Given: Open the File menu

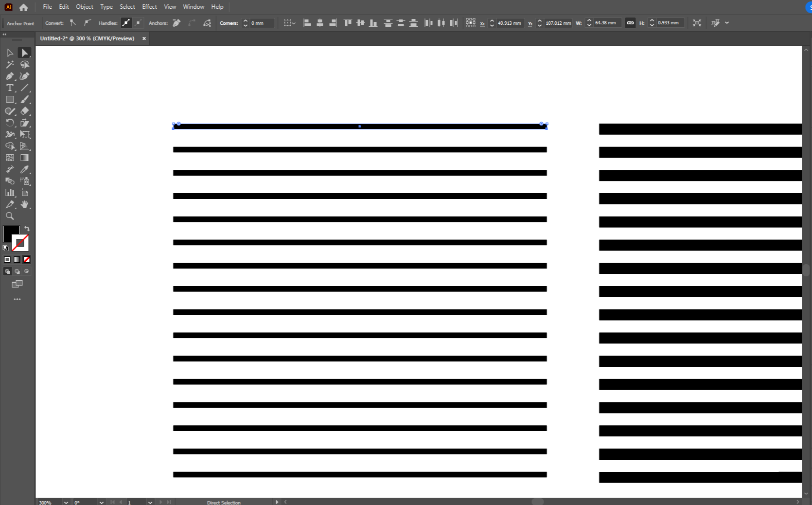Looking at the screenshot, I should coord(47,7).
